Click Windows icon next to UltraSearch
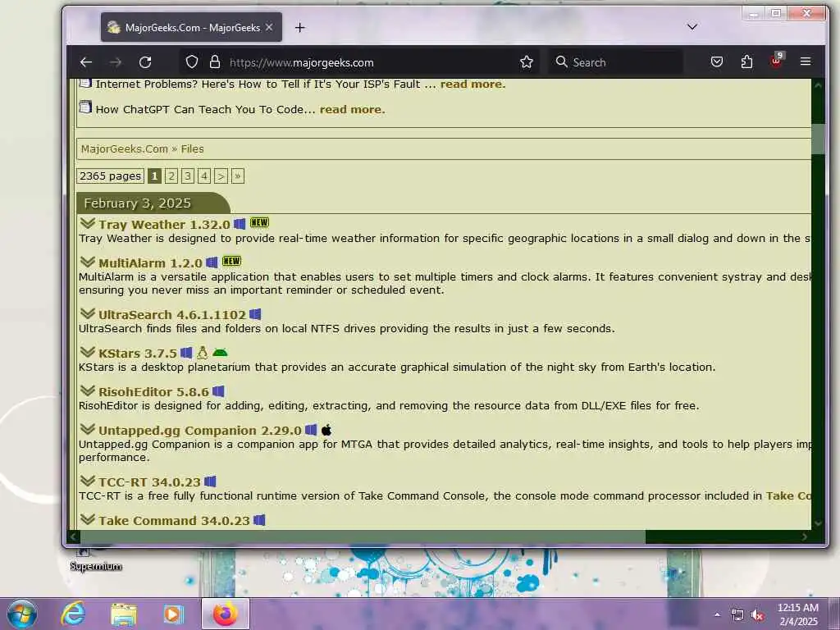The width and height of the screenshot is (840, 630). 256,314
